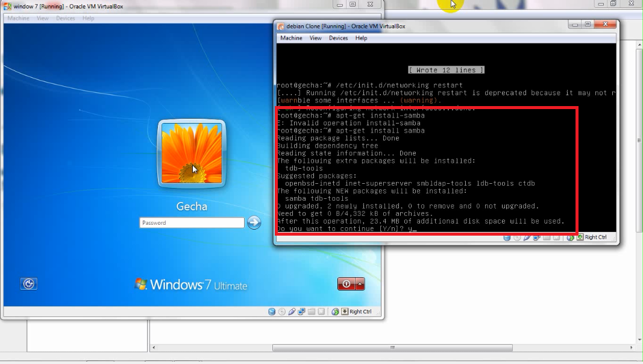Viewport: 643px width, 364px height.
Task: Open Devices menu in debian Clone window
Action: coord(338,38)
